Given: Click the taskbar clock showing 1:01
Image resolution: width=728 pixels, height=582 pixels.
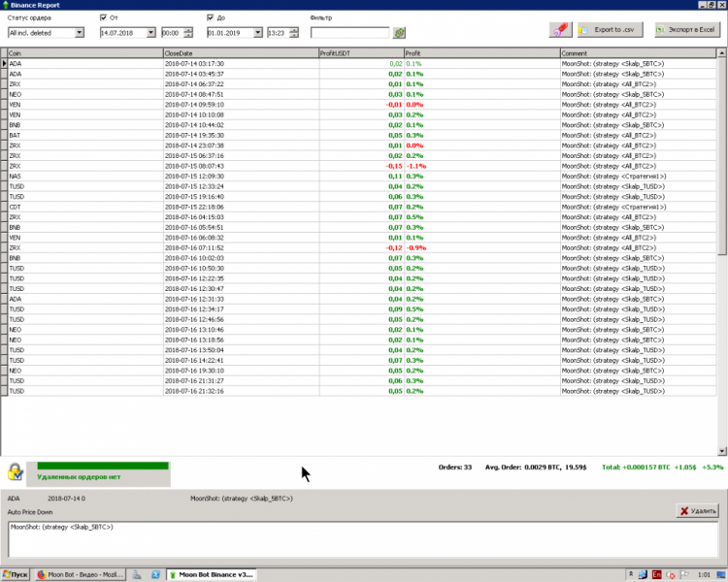Looking at the screenshot, I should 704,574.
